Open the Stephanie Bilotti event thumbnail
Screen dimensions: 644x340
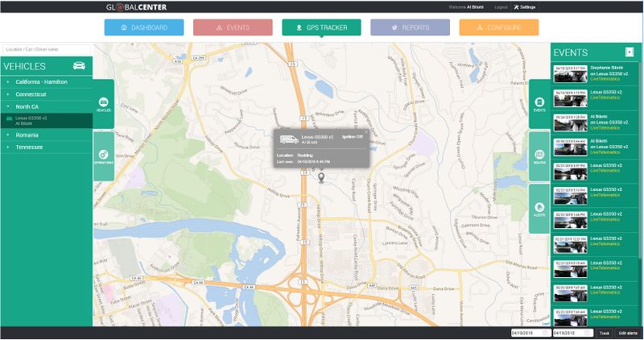pos(570,72)
